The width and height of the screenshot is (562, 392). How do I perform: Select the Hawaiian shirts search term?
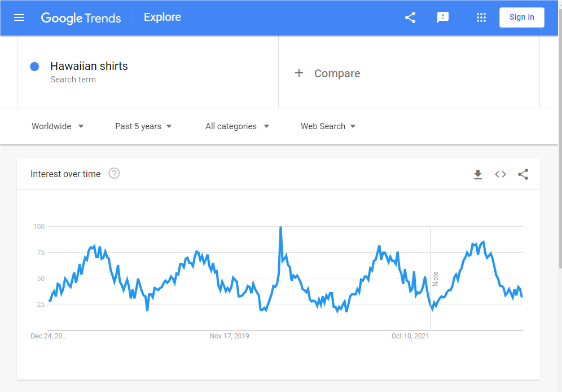[89, 67]
